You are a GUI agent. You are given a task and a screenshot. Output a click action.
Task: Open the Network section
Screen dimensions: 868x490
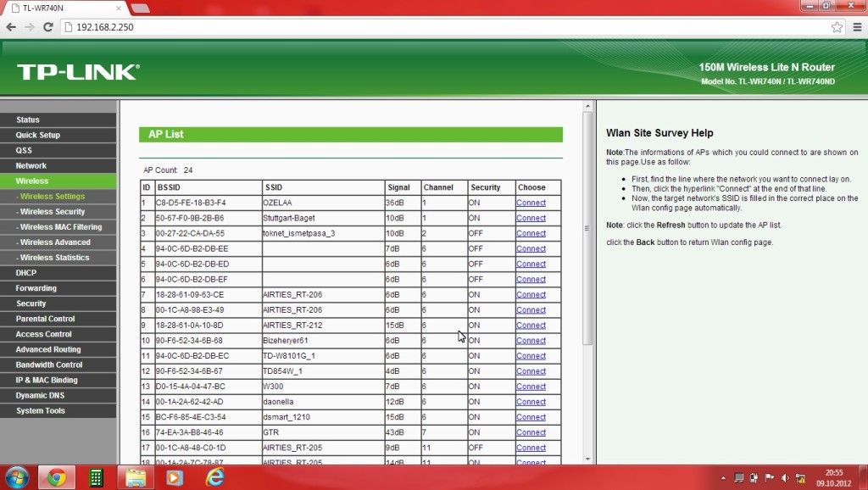tap(58, 165)
